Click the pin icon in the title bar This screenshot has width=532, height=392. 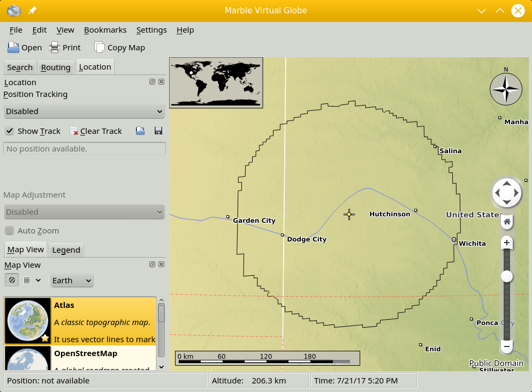point(32,11)
